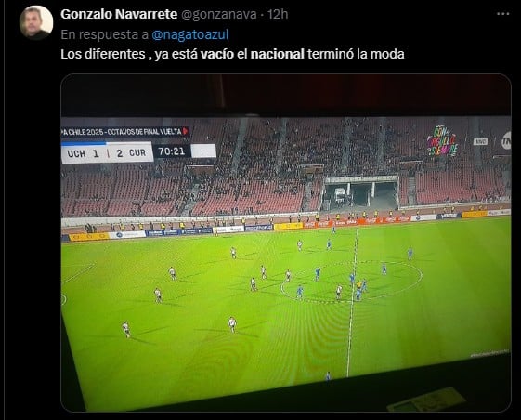Click the bold word 'nacional' in the tweet
521x420 pixels.
[x=277, y=54]
